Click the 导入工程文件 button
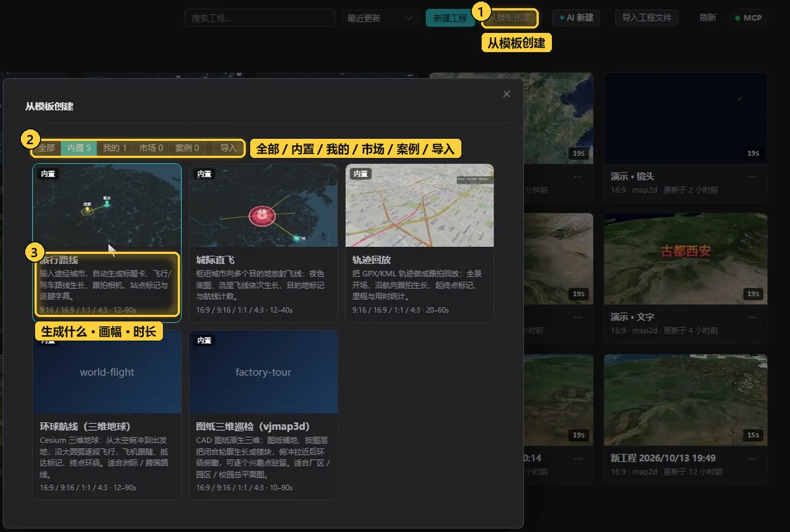 (646, 18)
